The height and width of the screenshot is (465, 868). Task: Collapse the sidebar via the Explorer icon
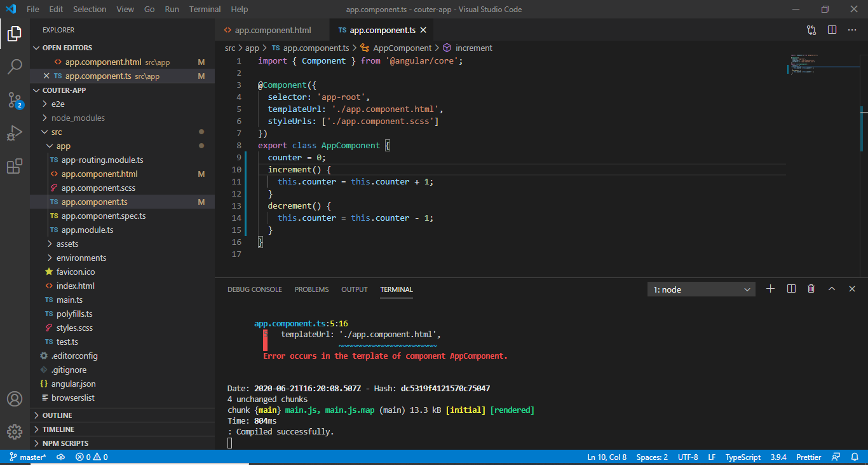pyautogui.click(x=14, y=35)
